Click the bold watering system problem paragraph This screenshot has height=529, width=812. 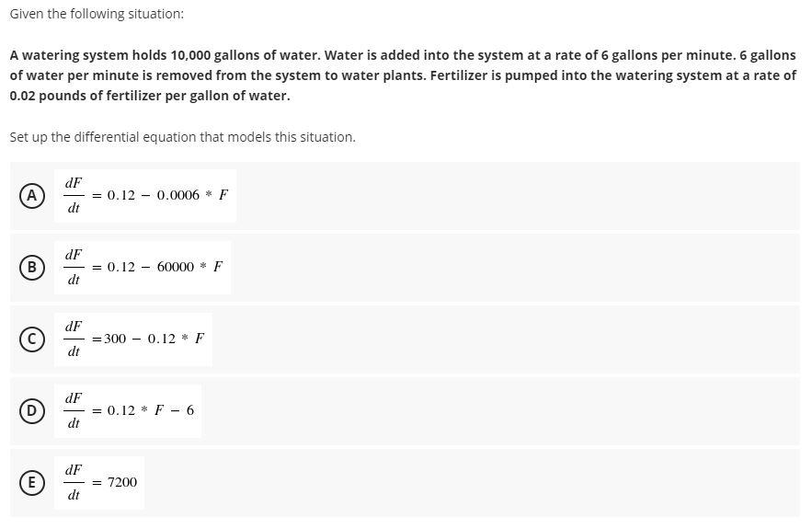403,75
